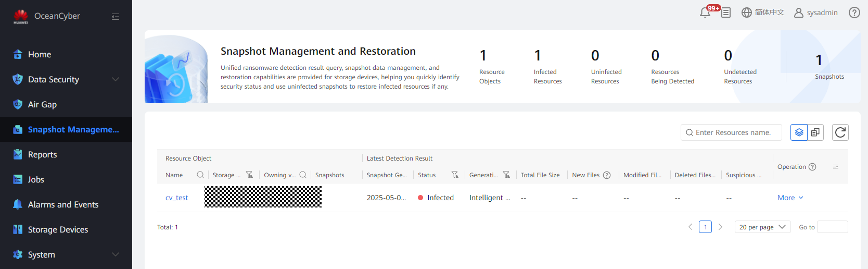Open the cv_test resource link

pyautogui.click(x=176, y=198)
